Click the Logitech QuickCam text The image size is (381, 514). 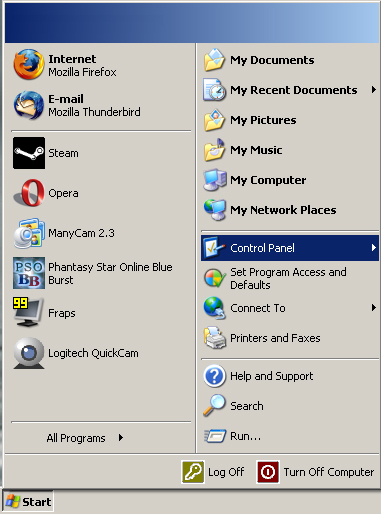point(93,353)
